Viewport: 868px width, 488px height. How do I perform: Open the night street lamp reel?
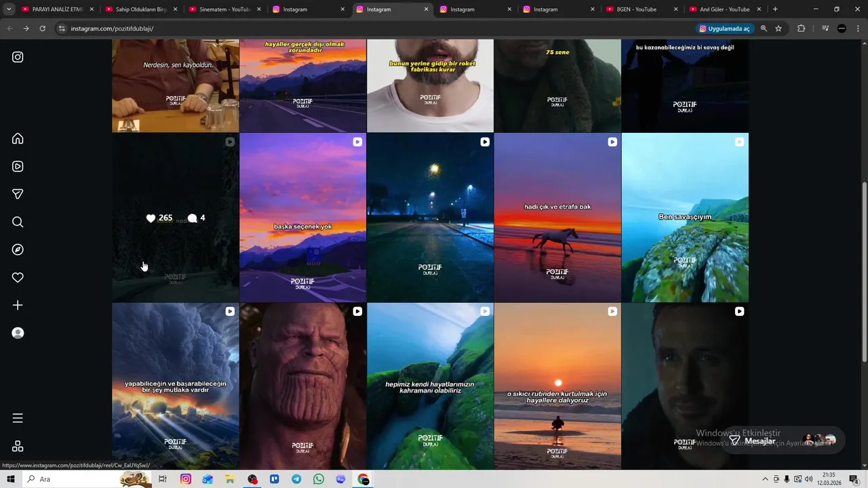click(430, 218)
